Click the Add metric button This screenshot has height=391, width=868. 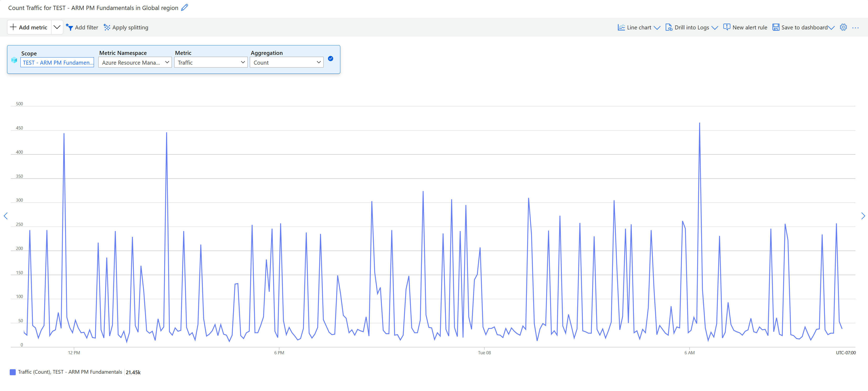[x=28, y=27]
